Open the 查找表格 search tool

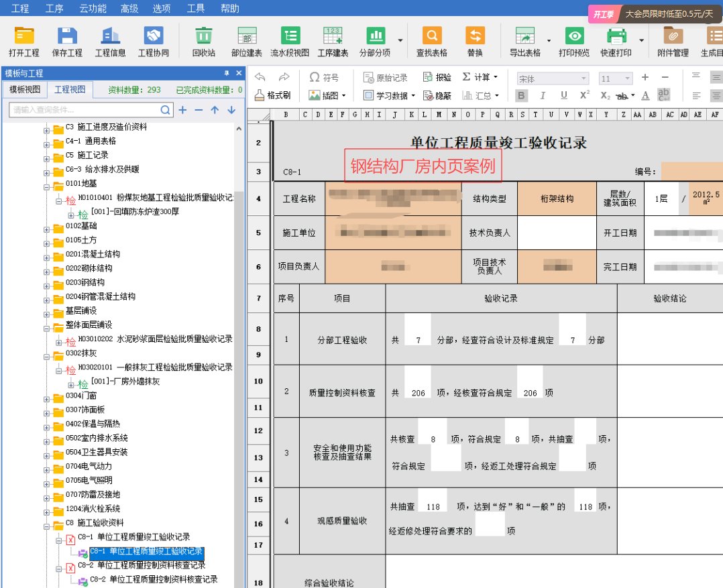coord(432,40)
